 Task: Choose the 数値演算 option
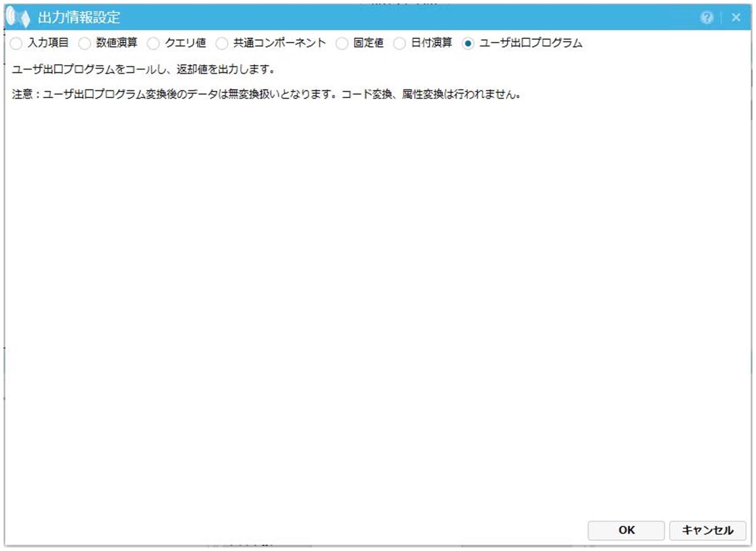pos(85,43)
